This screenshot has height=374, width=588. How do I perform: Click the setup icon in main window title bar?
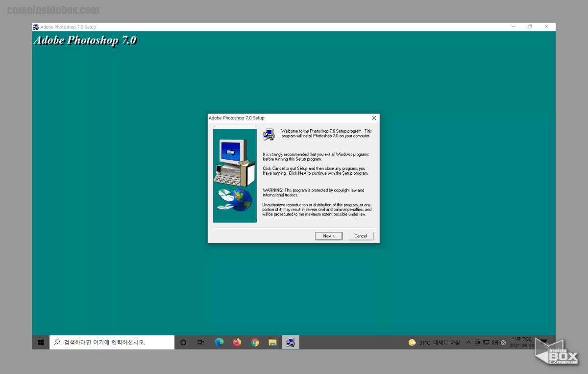pos(36,27)
